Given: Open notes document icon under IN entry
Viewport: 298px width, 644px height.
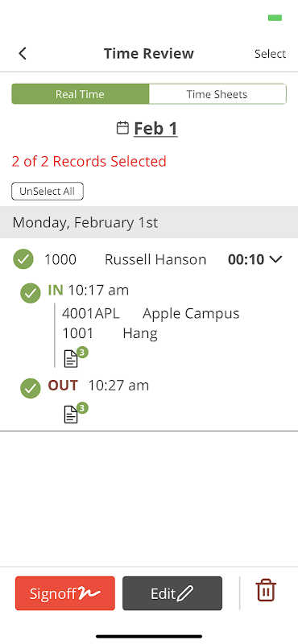Looking at the screenshot, I should pyautogui.click(x=71, y=358).
